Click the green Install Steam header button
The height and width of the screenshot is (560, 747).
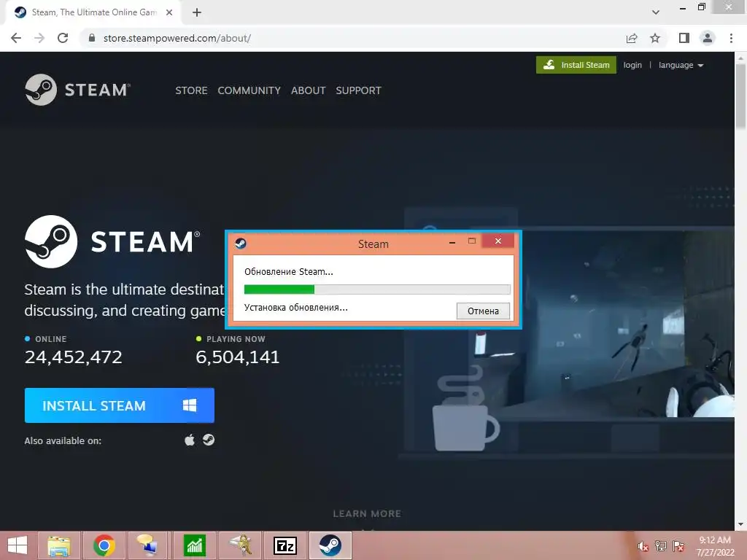click(x=576, y=65)
